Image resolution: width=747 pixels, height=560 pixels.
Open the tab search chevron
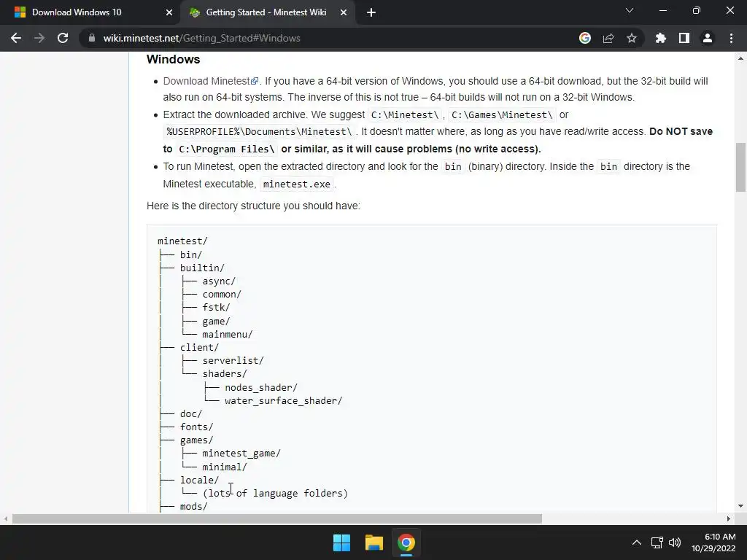(x=630, y=10)
